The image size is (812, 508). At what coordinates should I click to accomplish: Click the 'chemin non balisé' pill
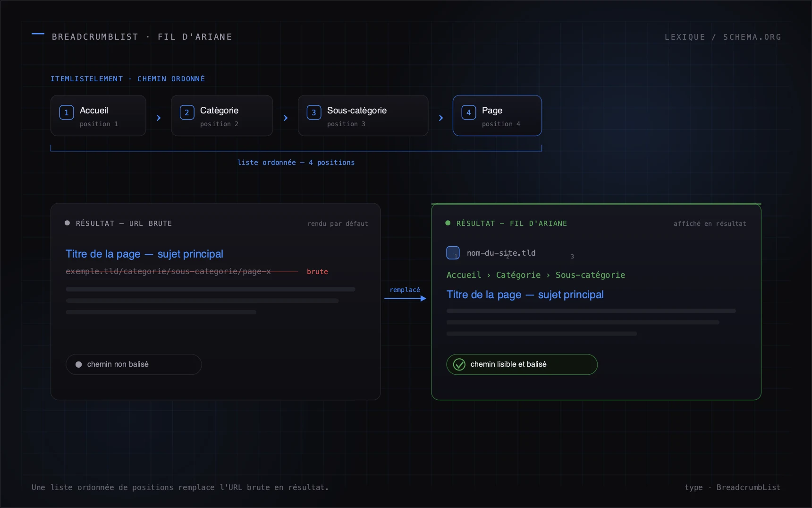pos(134,364)
